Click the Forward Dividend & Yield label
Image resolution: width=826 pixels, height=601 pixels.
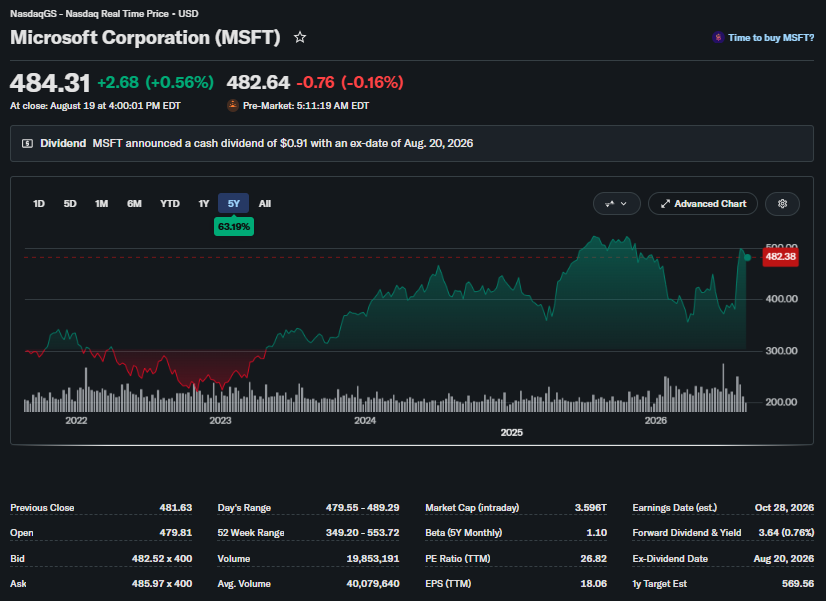coord(687,533)
